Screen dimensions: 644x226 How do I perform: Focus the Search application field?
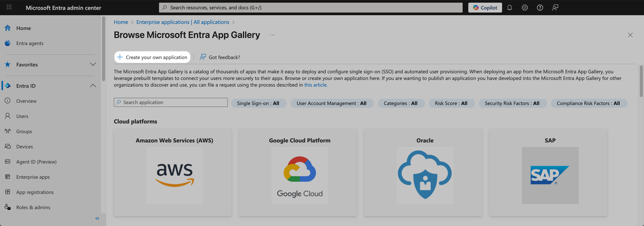(171, 102)
